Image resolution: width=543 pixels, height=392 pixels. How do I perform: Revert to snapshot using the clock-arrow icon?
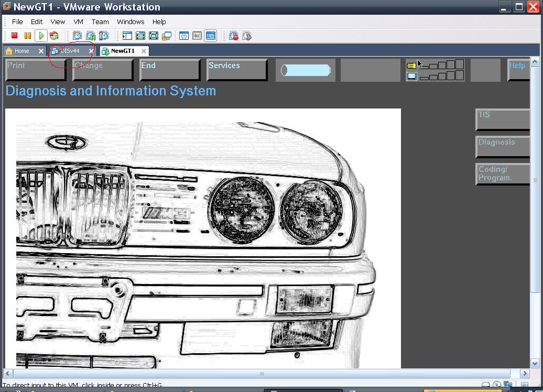point(90,35)
